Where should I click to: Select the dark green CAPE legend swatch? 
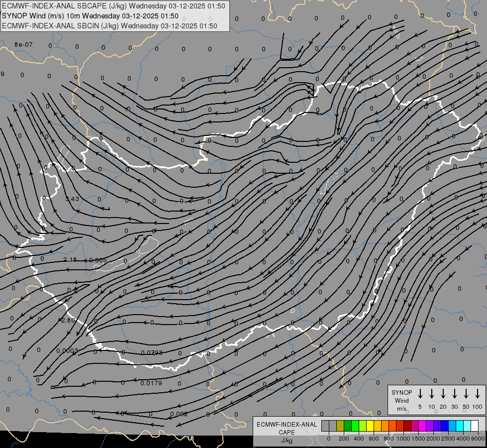click(348, 426)
